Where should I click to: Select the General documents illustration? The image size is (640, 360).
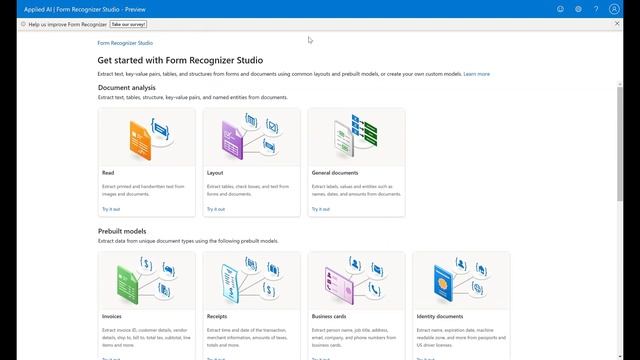[x=356, y=138]
